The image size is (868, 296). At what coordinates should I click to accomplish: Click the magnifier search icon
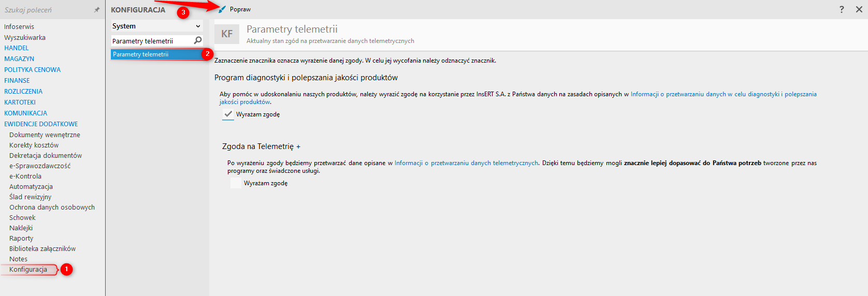pyautogui.click(x=198, y=40)
